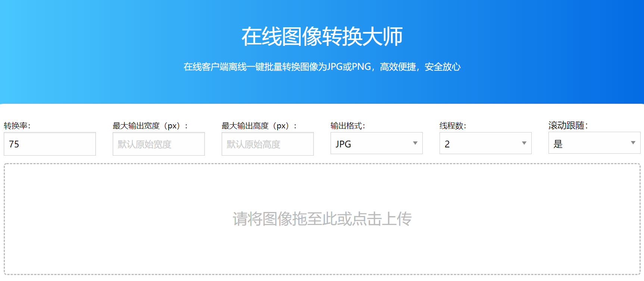Click the 默认原始高度 height input field
The image size is (644, 281).
click(x=268, y=144)
